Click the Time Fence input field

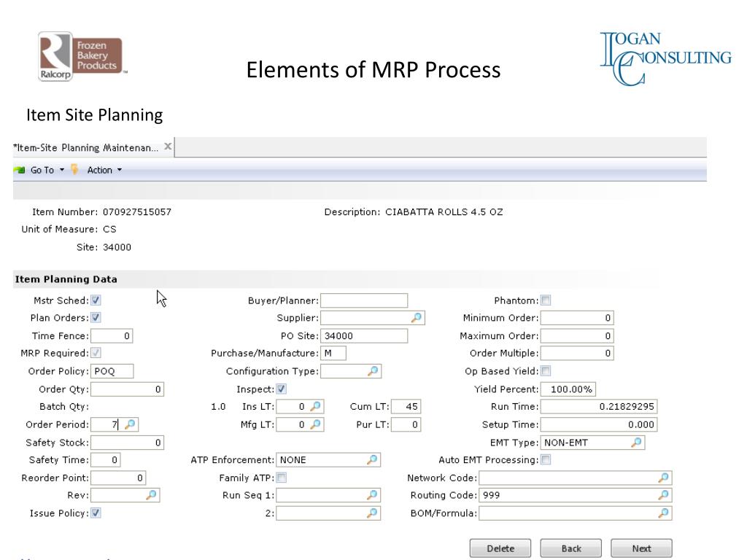click(112, 335)
